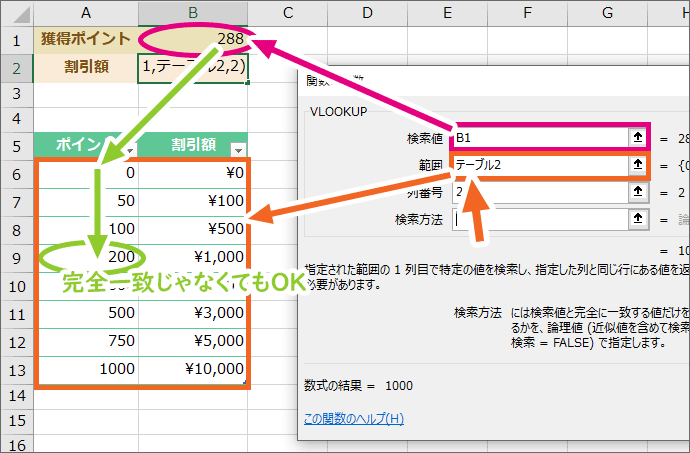Open この関数のヘルプ(H) link

pyautogui.click(x=354, y=418)
